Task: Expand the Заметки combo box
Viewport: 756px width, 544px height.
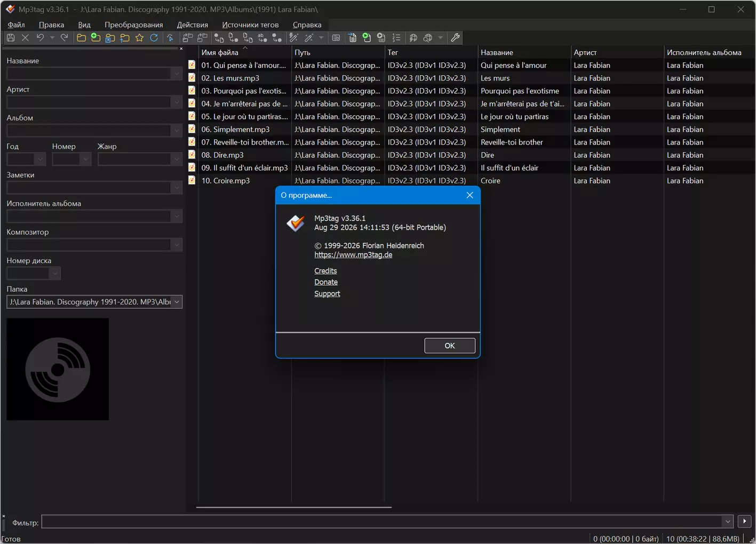Action: (x=177, y=188)
